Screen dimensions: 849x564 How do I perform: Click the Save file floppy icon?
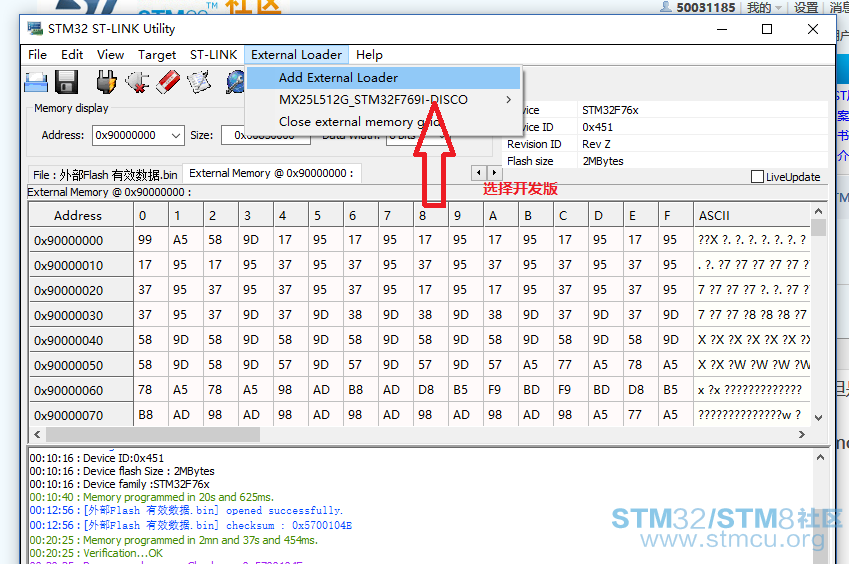pos(67,82)
